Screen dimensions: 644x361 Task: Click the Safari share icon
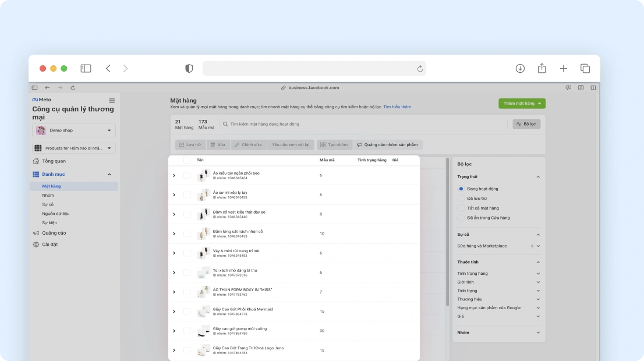pyautogui.click(x=542, y=68)
